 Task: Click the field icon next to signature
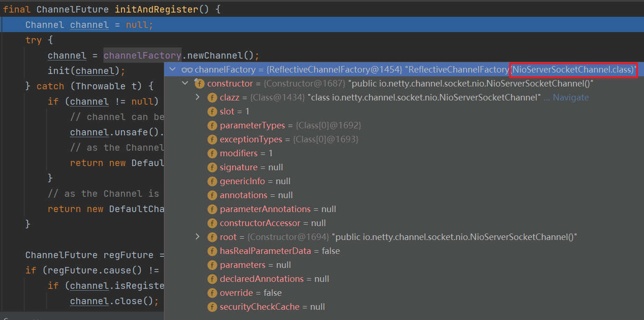(x=212, y=167)
